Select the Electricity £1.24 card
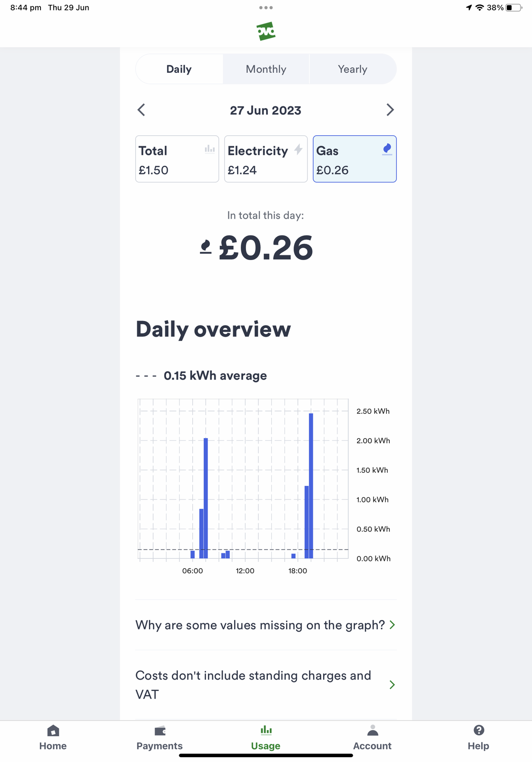 266,159
